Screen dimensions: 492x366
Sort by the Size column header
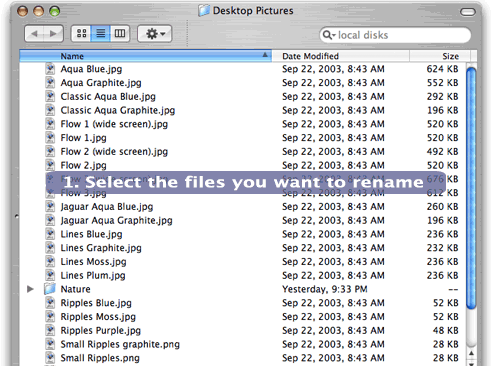pyautogui.click(x=439, y=56)
